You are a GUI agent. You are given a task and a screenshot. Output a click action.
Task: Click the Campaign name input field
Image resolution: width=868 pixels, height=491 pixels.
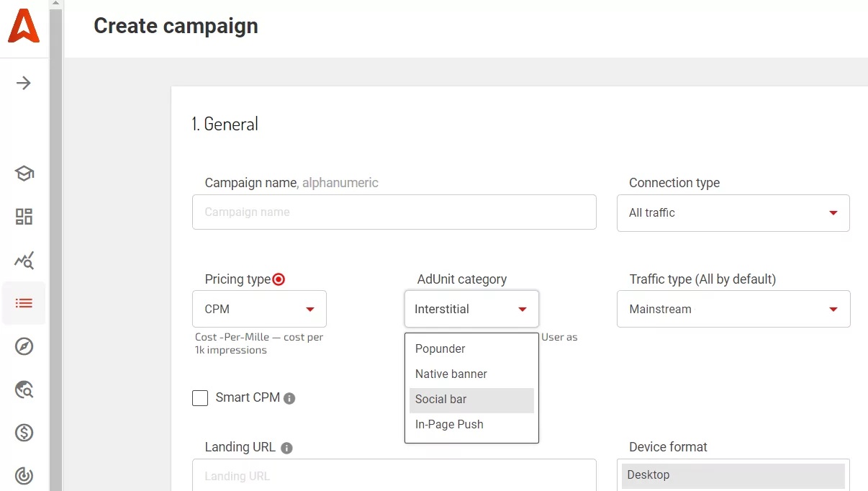[x=394, y=212]
